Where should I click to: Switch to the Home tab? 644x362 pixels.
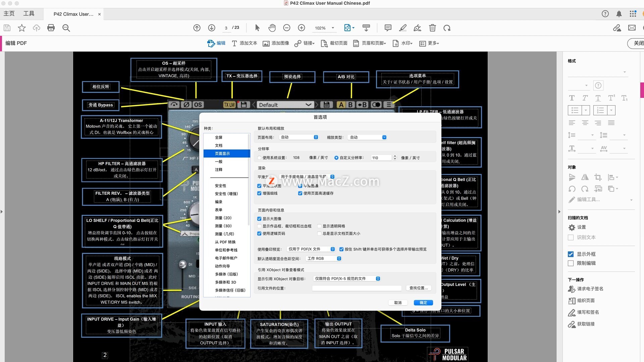click(x=9, y=14)
